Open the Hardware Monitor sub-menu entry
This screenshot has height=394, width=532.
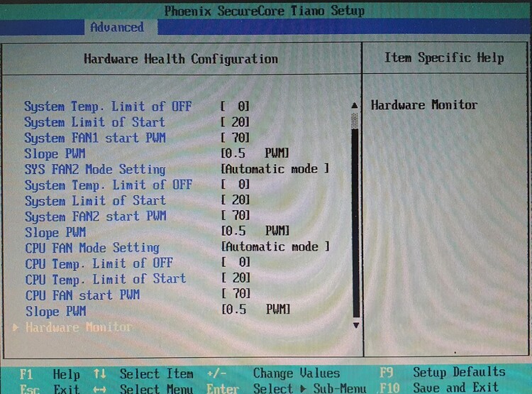(x=79, y=327)
